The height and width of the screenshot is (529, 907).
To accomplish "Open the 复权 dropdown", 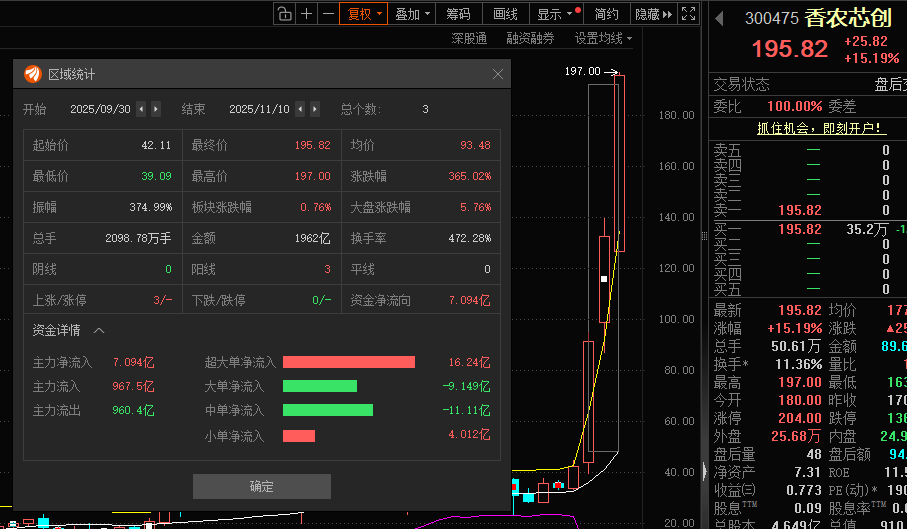I will point(364,14).
